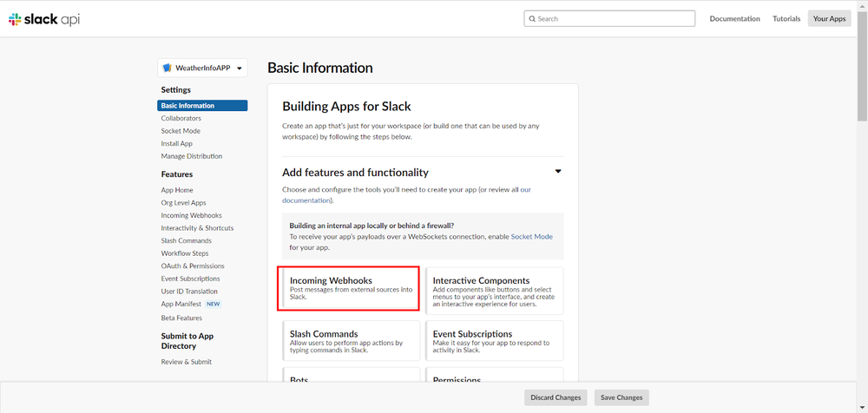868x413 pixels.
Task: Open the Interactive Components feature card
Action: tap(494, 290)
